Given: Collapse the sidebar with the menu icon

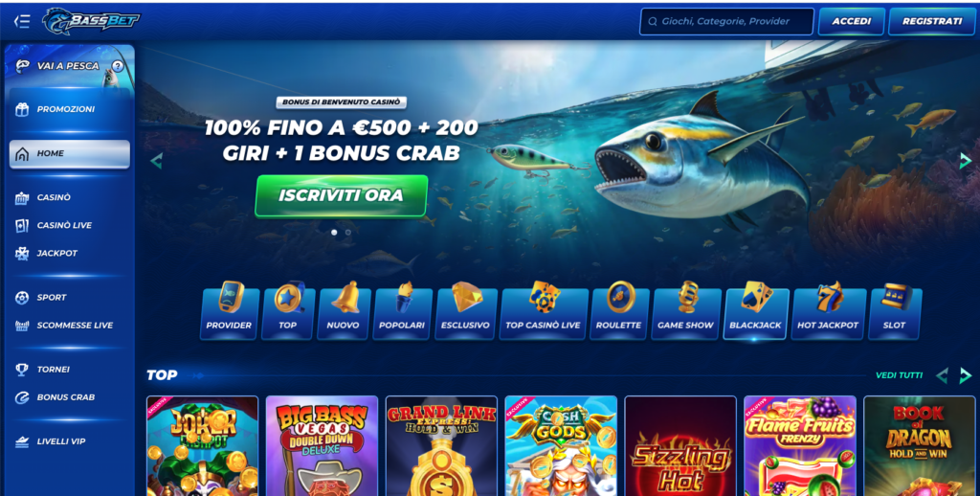Looking at the screenshot, I should (x=22, y=21).
